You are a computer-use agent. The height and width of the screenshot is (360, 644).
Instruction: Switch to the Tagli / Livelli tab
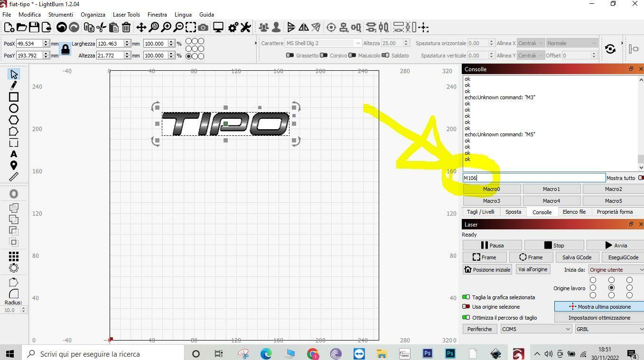click(x=480, y=212)
